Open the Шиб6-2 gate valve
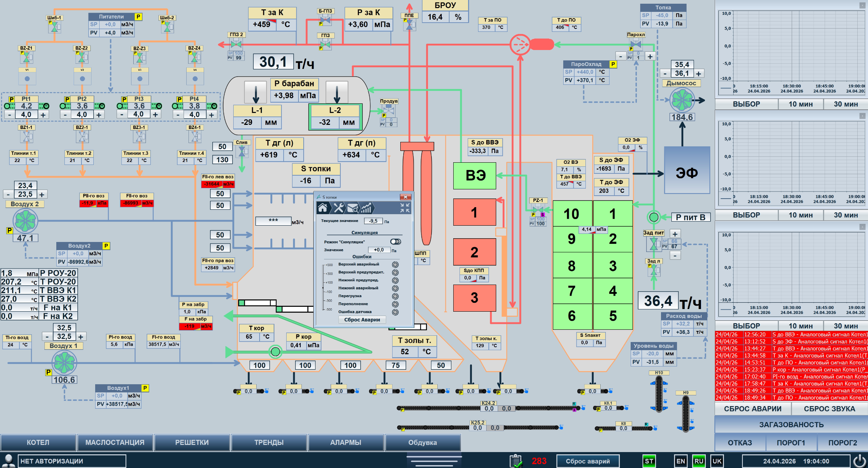Image resolution: width=868 pixels, height=468 pixels. click(167, 27)
